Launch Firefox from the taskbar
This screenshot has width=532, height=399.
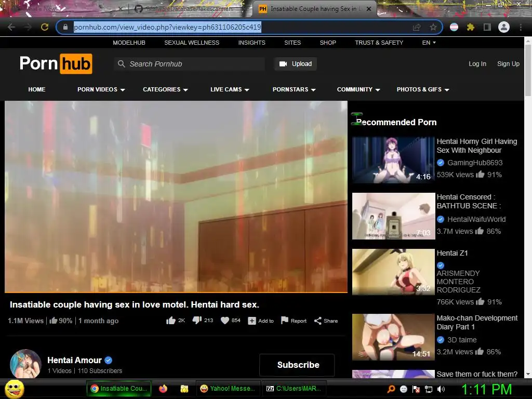coord(163,389)
